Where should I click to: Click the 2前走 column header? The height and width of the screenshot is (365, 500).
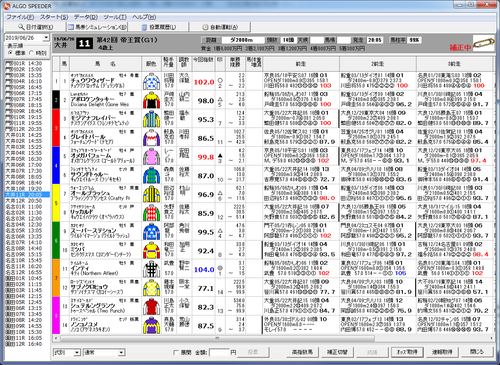[378, 64]
